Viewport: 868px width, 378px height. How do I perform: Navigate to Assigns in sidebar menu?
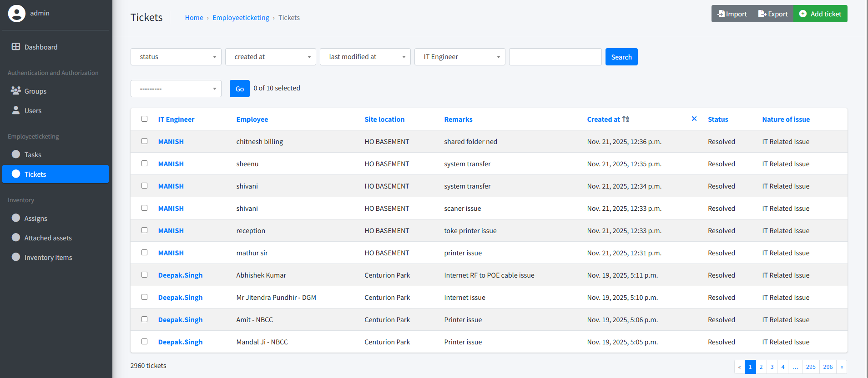click(36, 219)
